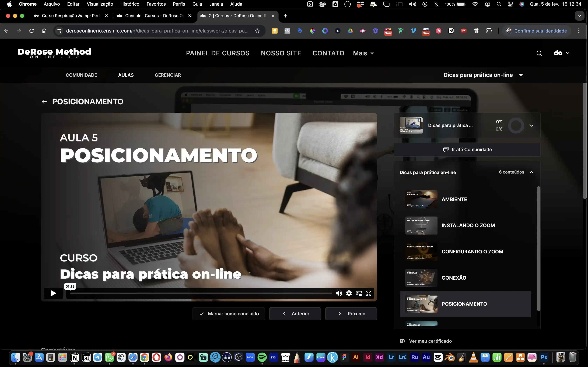
Task: Expand the Mais navigation dropdown
Action: [x=363, y=53]
